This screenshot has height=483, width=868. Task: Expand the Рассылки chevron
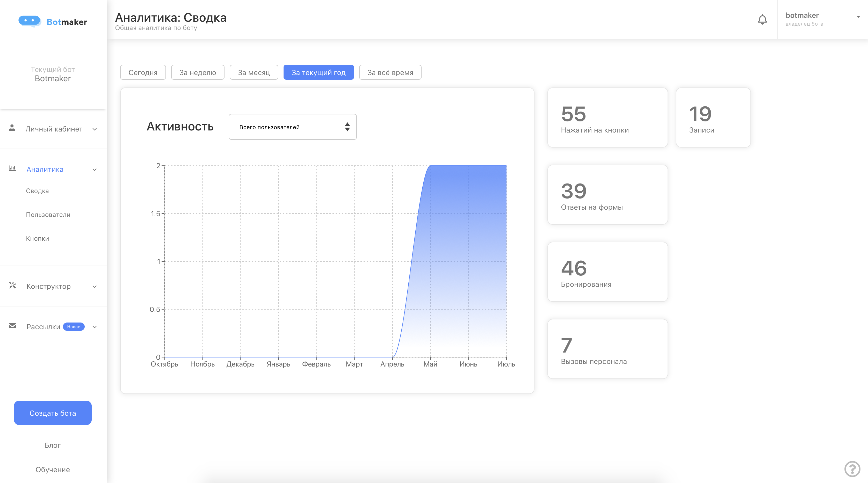[x=95, y=327]
